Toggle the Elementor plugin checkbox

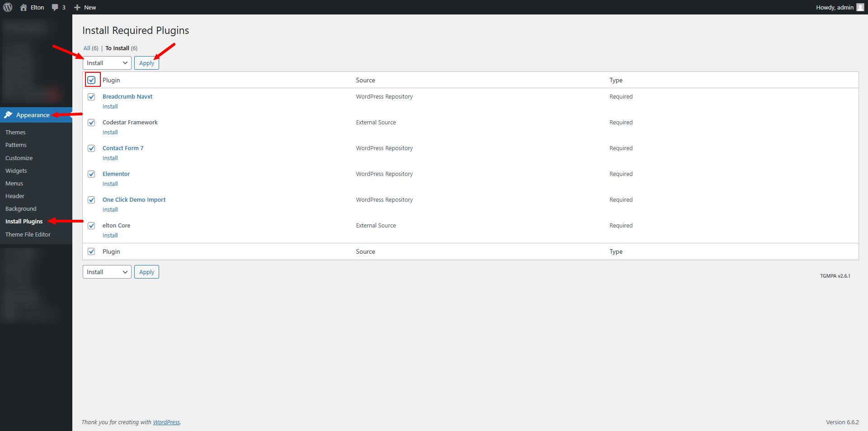click(x=91, y=174)
